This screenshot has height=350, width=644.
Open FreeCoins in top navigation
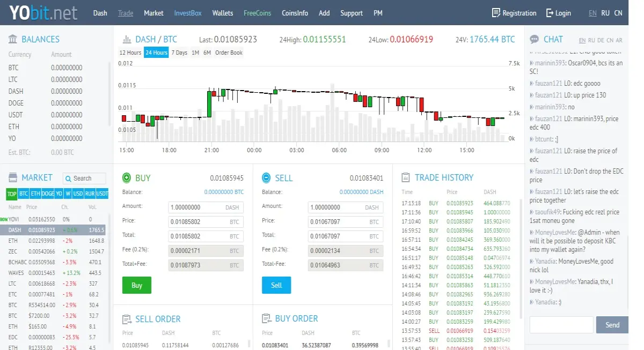point(257,13)
